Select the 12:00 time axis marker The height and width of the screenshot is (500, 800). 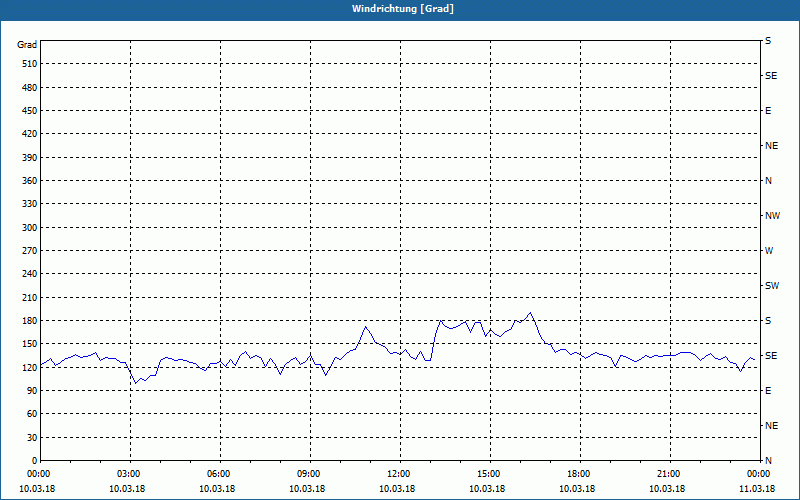tap(401, 474)
